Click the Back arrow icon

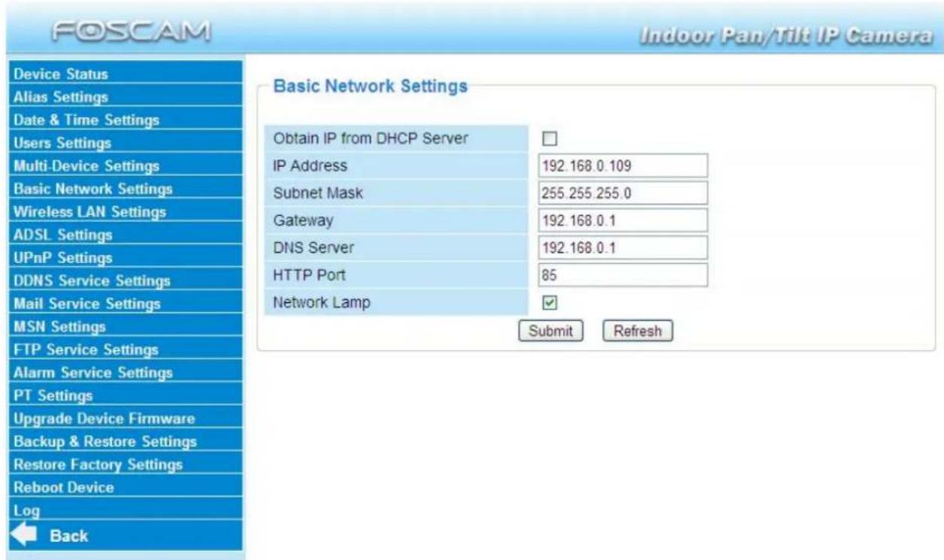coord(23,535)
